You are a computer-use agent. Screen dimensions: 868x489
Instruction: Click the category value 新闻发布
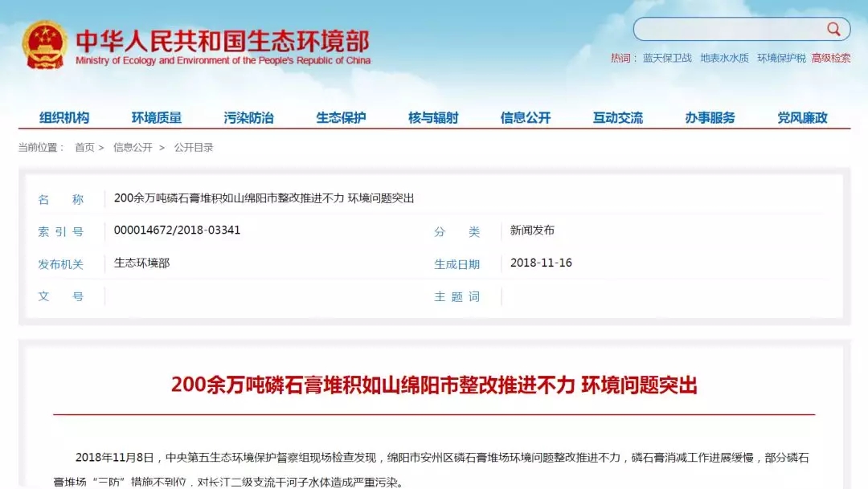pyautogui.click(x=532, y=230)
